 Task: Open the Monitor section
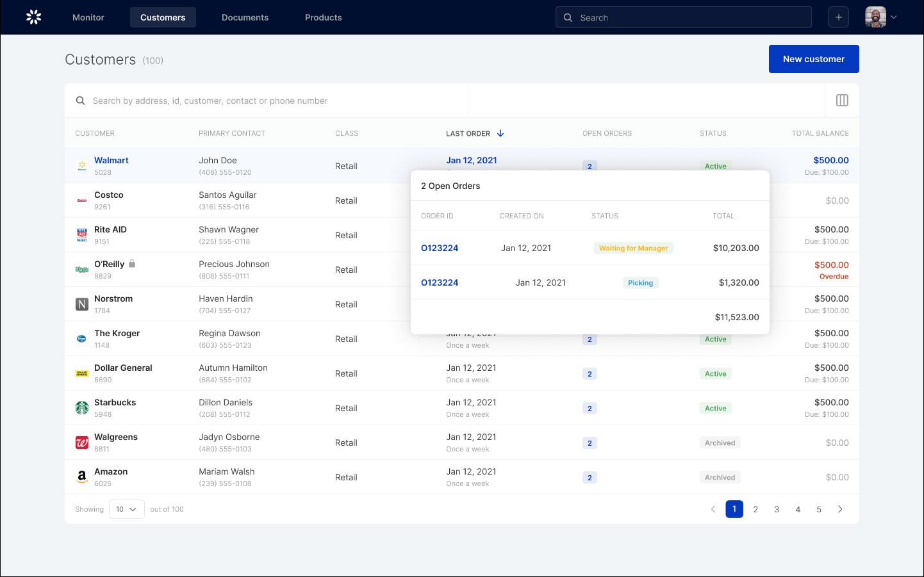pyautogui.click(x=88, y=17)
